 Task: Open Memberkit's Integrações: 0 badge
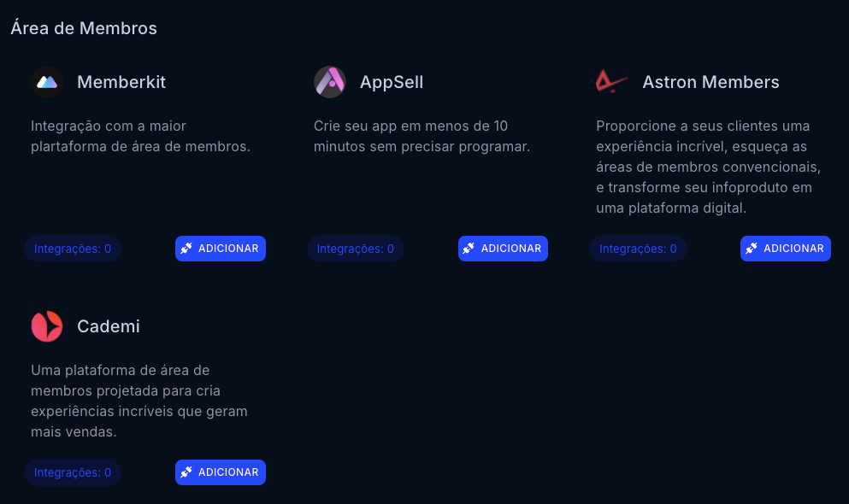[x=73, y=249]
